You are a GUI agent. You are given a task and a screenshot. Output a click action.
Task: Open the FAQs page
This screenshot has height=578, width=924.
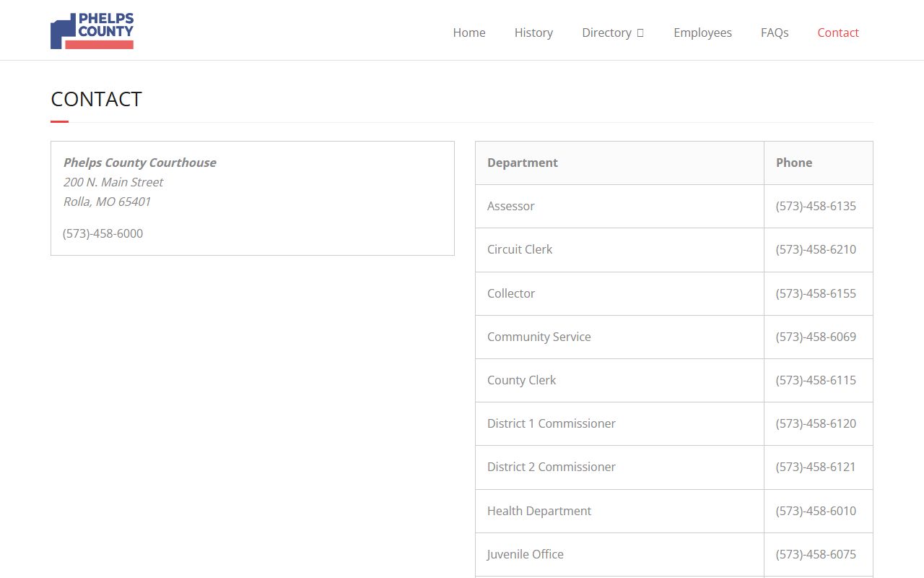coord(775,33)
